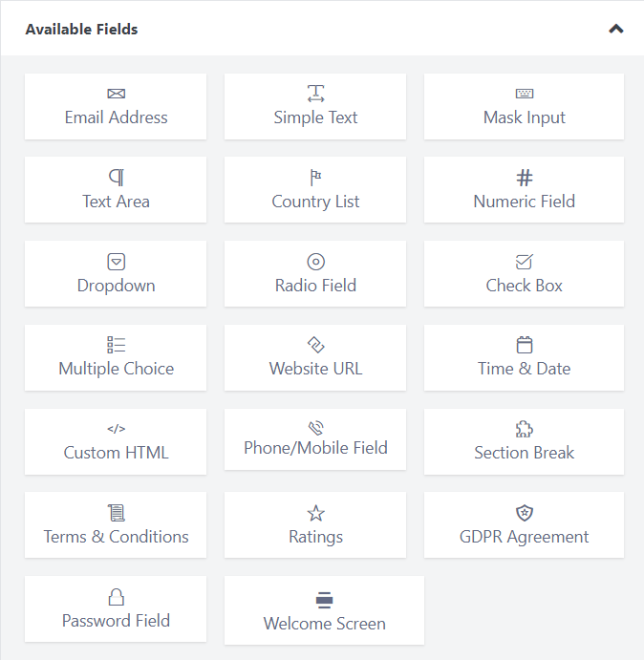Insert a Check Box field
This screenshot has width=644, height=660.
click(x=524, y=274)
